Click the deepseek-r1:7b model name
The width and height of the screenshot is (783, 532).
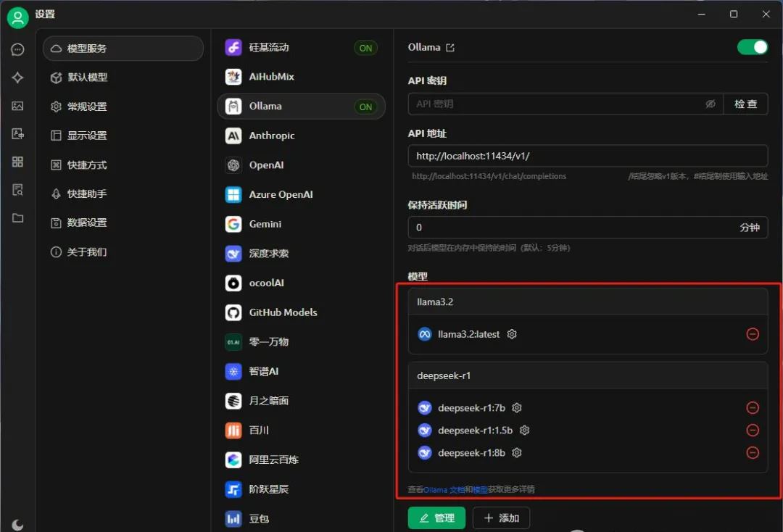tap(471, 408)
